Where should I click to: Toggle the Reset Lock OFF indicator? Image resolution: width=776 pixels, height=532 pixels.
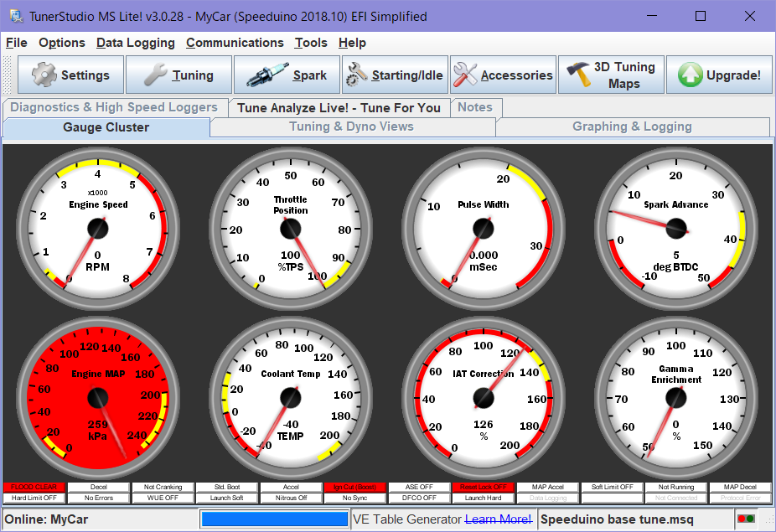pos(484,486)
